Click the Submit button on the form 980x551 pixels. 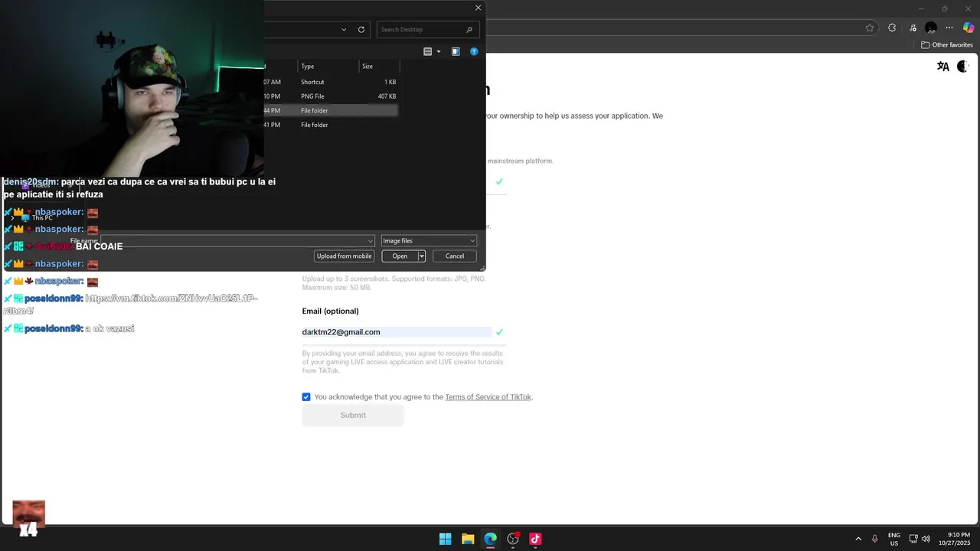353,416
